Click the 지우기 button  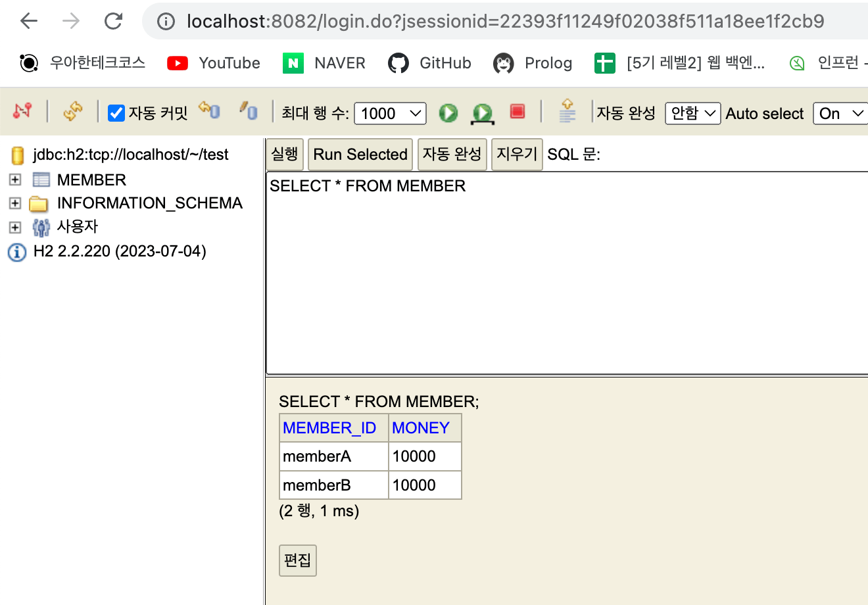click(517, 154)
